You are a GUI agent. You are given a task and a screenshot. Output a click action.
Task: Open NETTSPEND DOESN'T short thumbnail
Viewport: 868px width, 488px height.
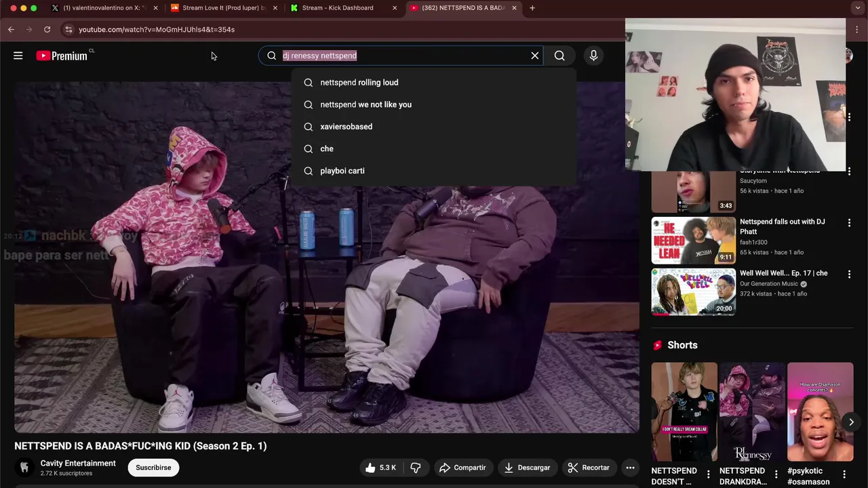[684, 411]
